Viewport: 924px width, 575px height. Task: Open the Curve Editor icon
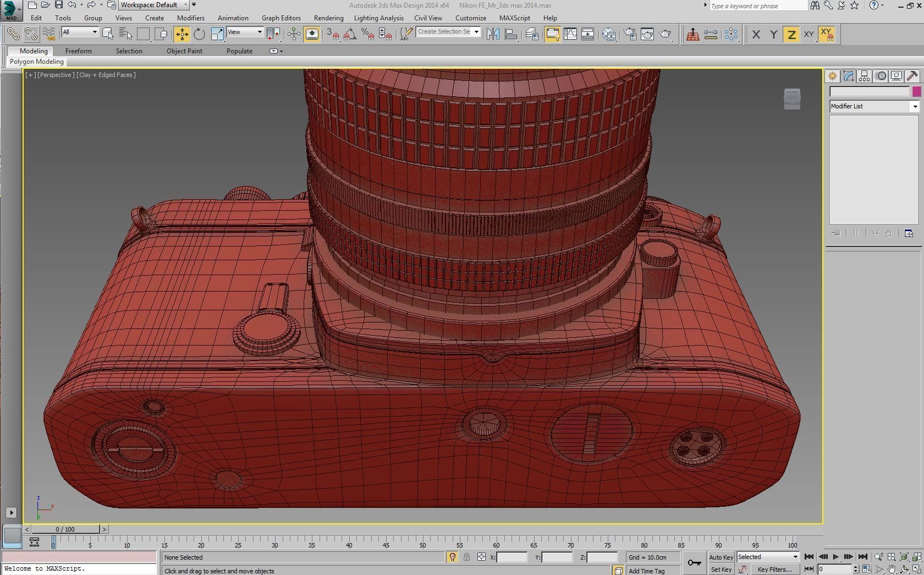click(x=570, y=34)
